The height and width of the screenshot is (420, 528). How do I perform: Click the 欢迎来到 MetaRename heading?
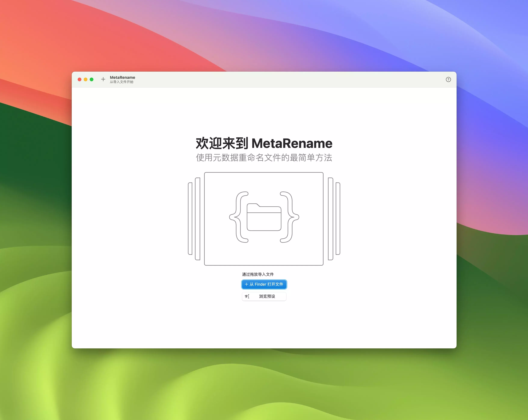(x=264, y=143)
